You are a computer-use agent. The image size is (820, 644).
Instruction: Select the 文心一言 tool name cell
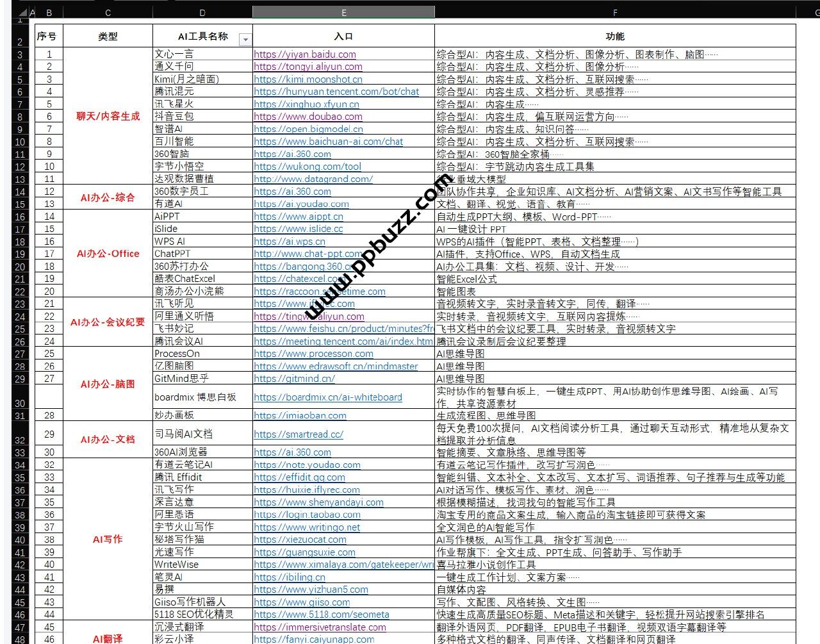point(202,54)
